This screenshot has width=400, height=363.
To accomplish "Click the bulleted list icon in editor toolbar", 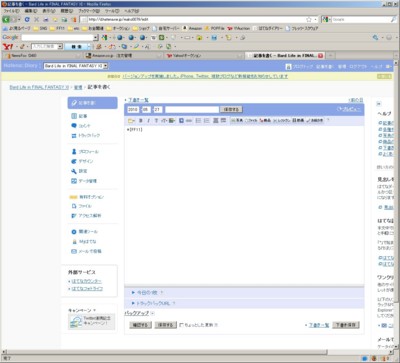I will (198, 120).
